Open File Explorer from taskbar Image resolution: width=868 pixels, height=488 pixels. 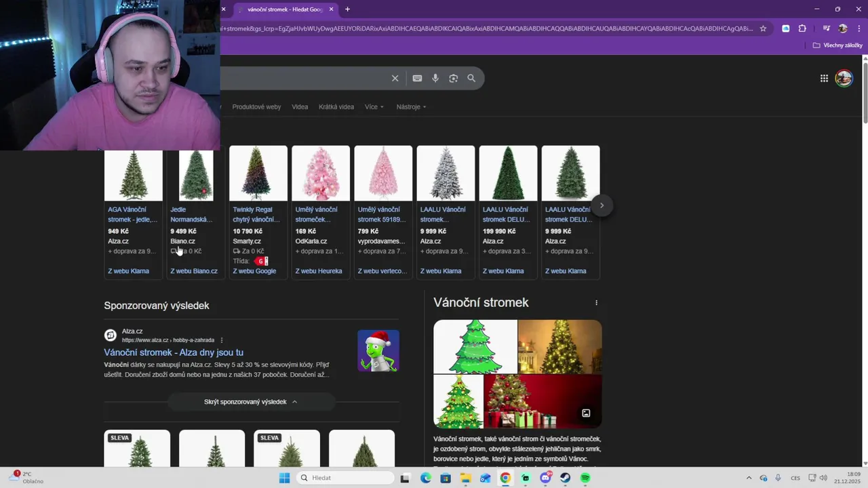(x=465, y=478)
